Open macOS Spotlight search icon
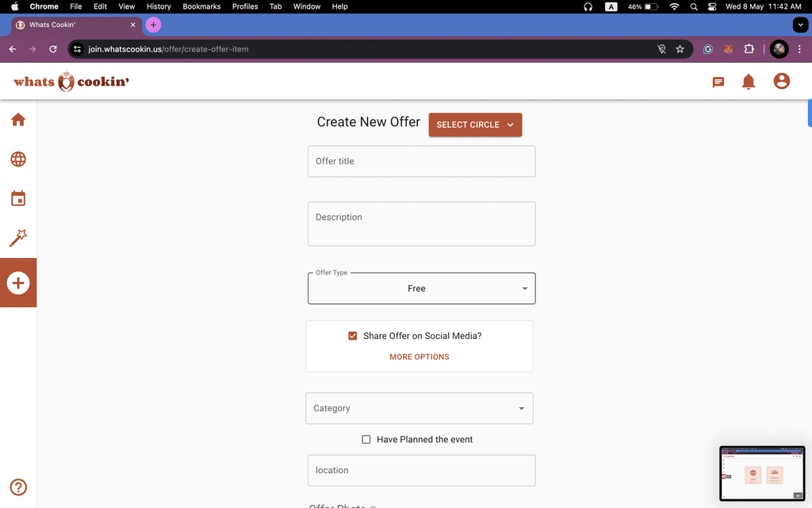 tap(693, 6)
